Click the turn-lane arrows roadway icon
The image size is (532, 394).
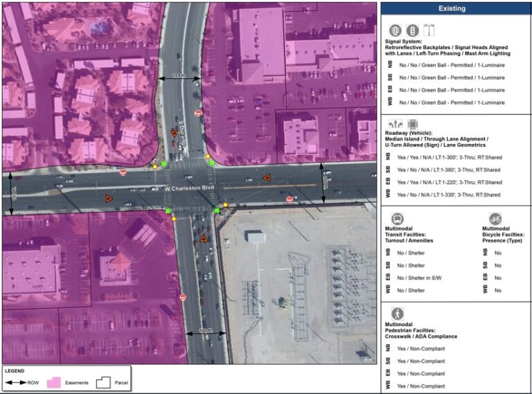tap(396, 124)
